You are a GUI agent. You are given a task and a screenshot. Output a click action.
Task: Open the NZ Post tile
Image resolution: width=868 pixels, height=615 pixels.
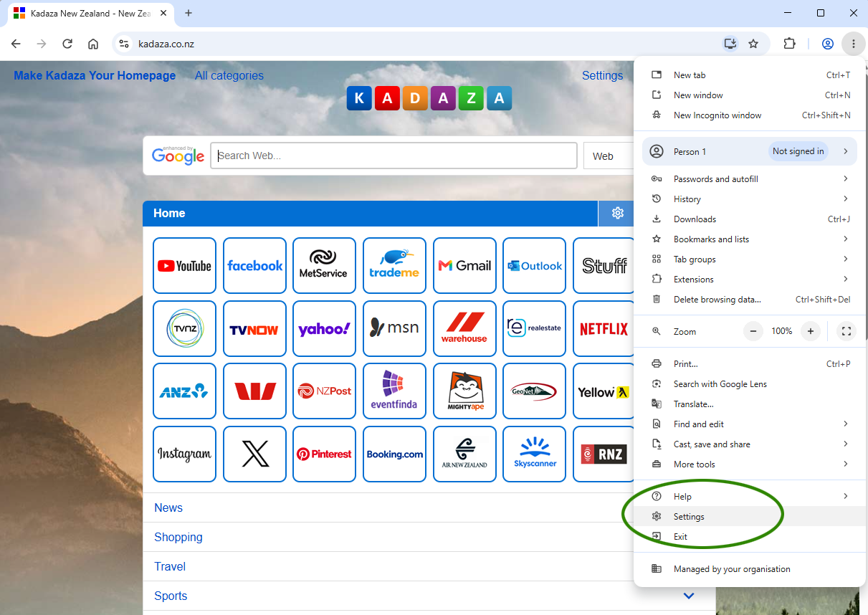324,391
